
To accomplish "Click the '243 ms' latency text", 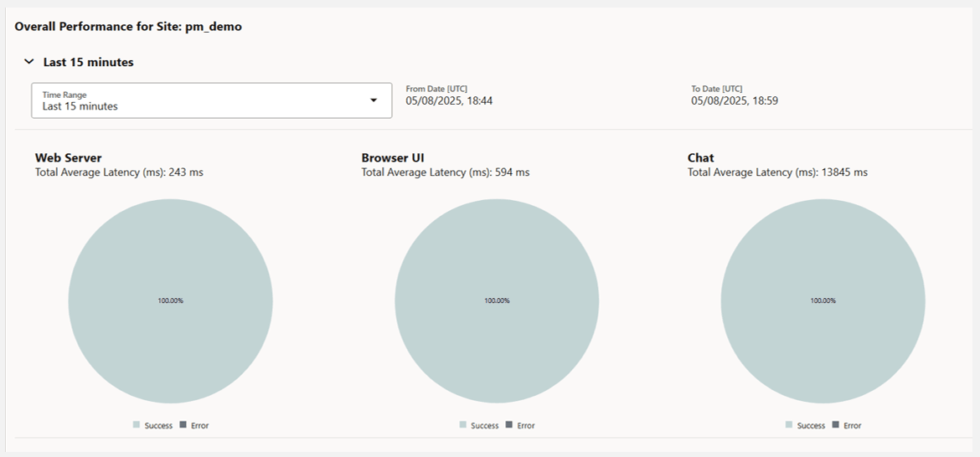I will click(x=186, y=172).
